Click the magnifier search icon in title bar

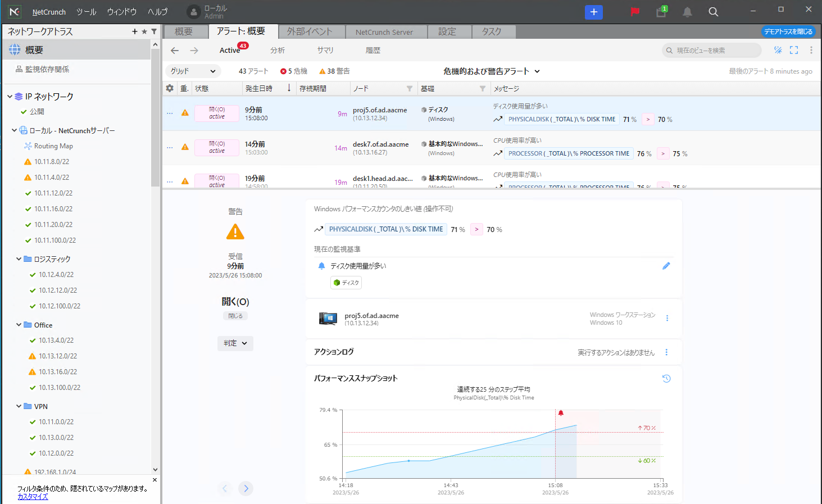pos(713,12)
